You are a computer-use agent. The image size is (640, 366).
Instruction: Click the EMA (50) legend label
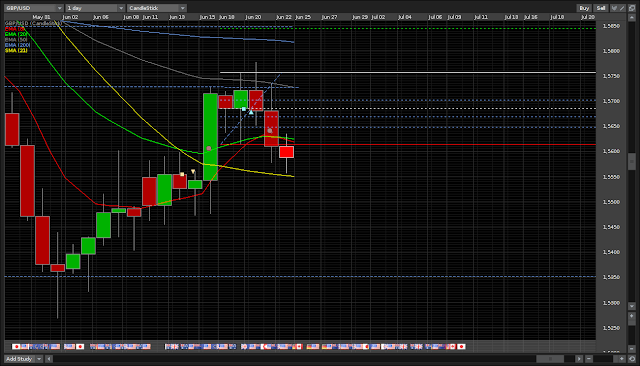point(16,40)
